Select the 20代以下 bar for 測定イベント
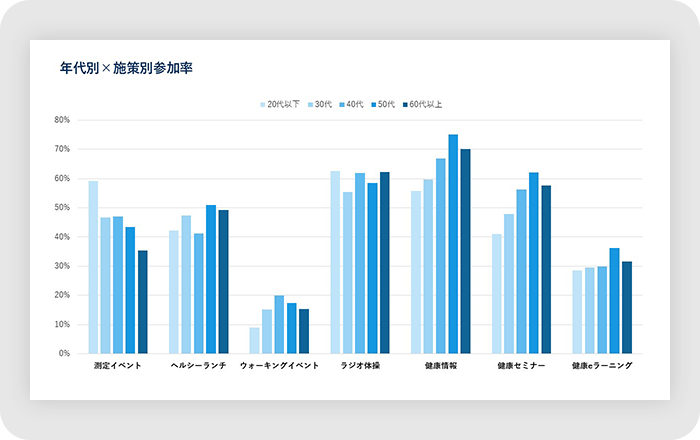Image resolution: width=700 pixels, height=440 pixels. pos(93,267)
